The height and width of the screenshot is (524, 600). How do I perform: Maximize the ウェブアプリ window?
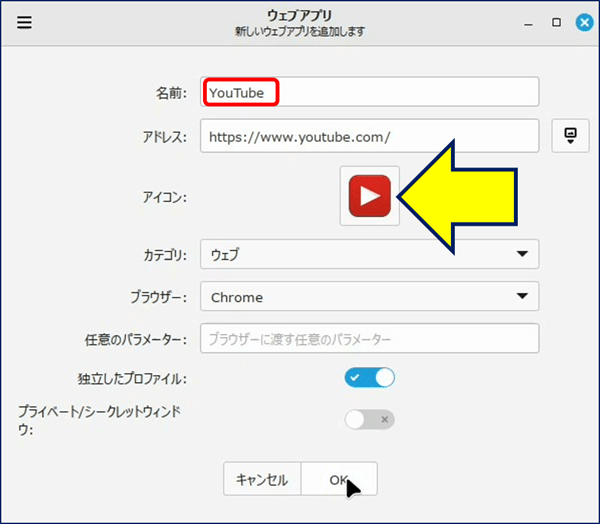[x=556, y=23]
